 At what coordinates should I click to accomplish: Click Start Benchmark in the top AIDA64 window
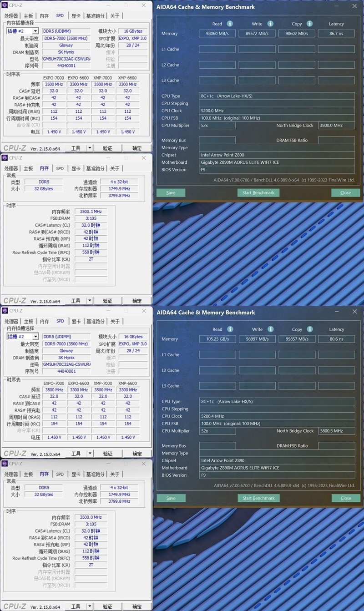tap(258, 192)
